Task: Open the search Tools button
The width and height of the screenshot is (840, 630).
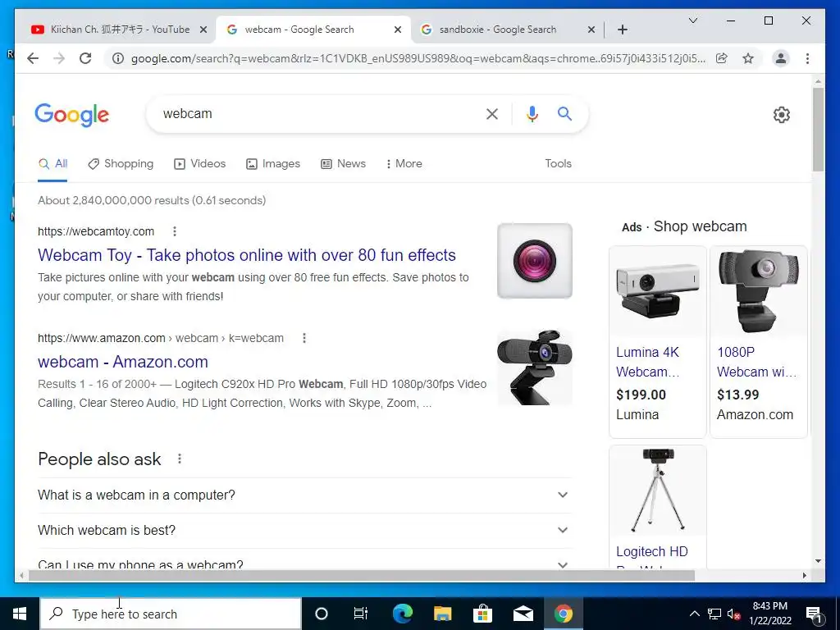Action: coord(558,164)
